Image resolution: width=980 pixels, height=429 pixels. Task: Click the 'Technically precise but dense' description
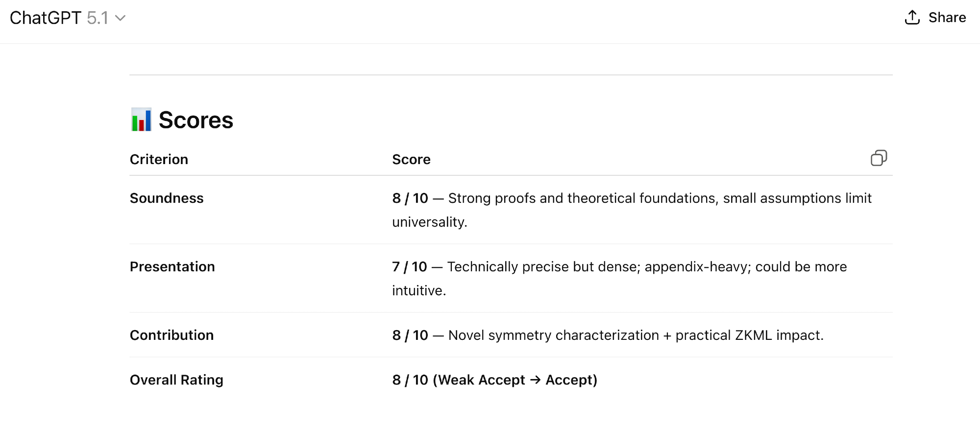point(544,267)
